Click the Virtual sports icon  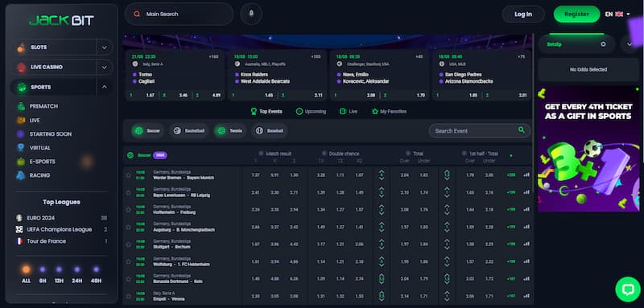tap(21, 148)
